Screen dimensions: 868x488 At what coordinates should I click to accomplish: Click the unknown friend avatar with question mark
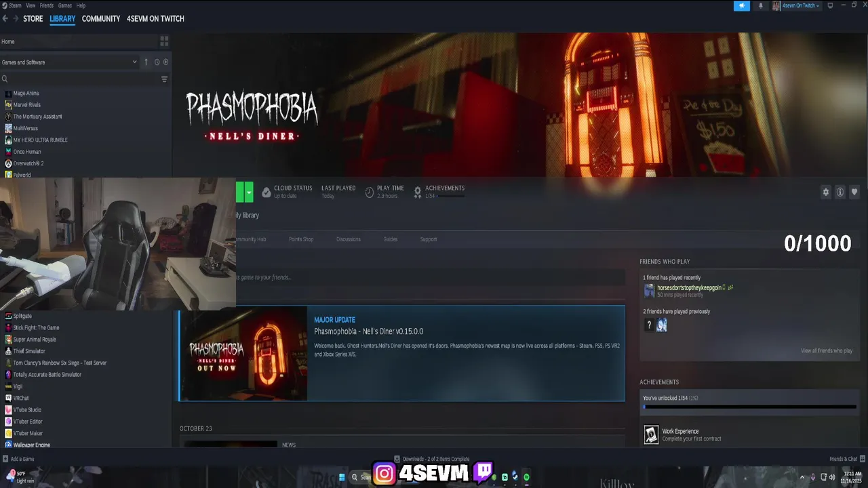tap(649, 325)
